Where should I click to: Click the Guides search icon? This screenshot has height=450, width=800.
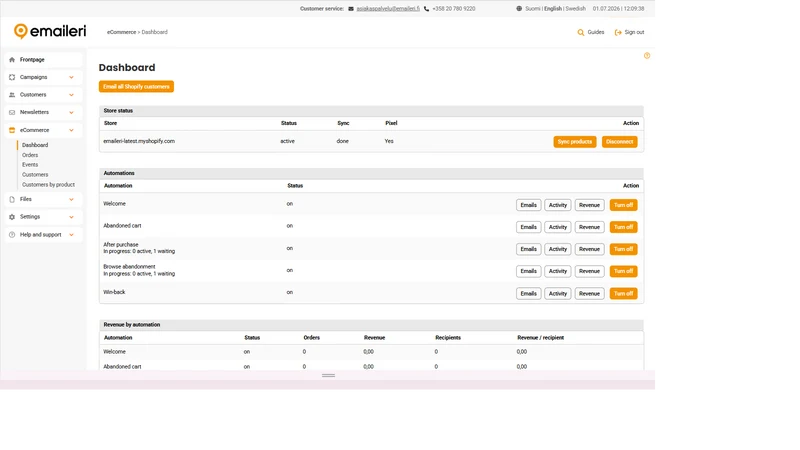click(581, 32)
